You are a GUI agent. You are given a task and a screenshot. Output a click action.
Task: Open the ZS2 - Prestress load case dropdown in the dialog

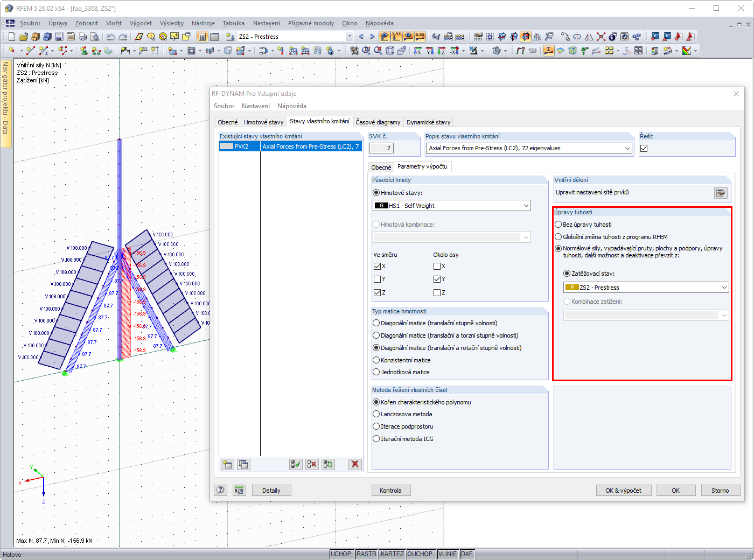(x=646, y=288)
